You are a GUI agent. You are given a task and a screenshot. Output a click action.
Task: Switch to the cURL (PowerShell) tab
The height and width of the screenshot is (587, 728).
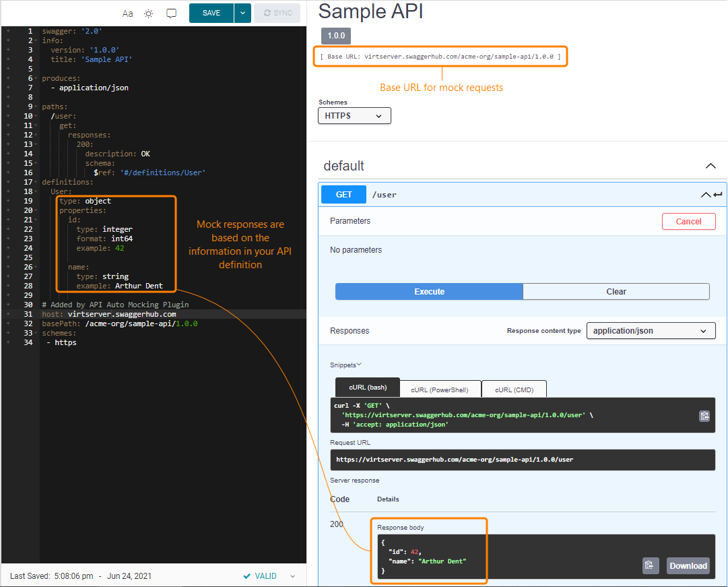pyautogui.click(x=440, y=390)
